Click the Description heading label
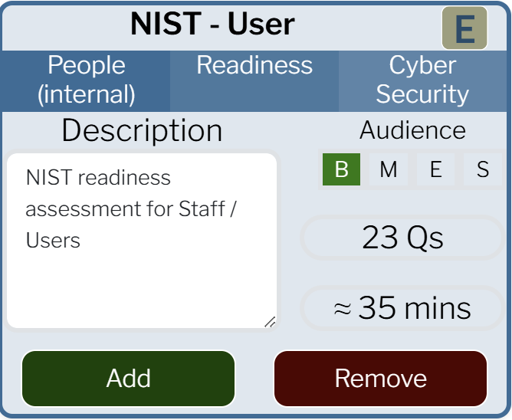 (142, 131)
